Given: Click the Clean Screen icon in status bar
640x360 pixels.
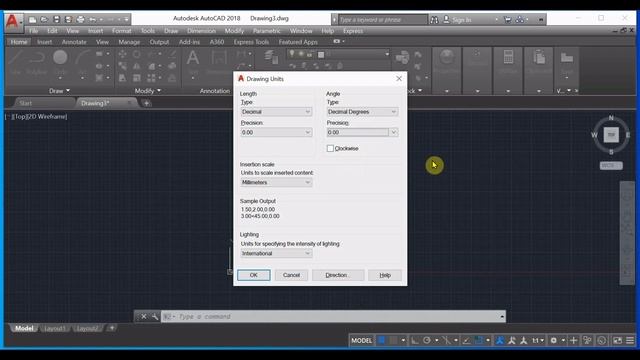Looking at the screenshot, I should [618, 340].
